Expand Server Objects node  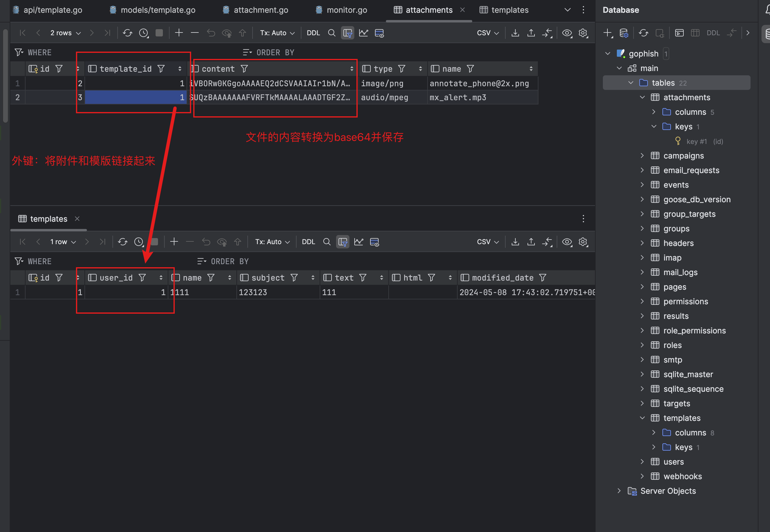tap(619, 491)
